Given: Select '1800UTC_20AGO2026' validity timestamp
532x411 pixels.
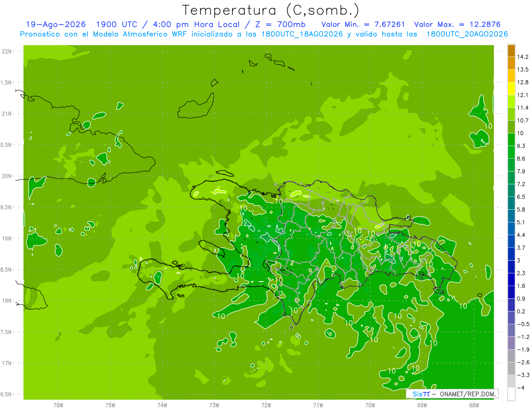Looking at the screenshot, I should coord(467,34).
